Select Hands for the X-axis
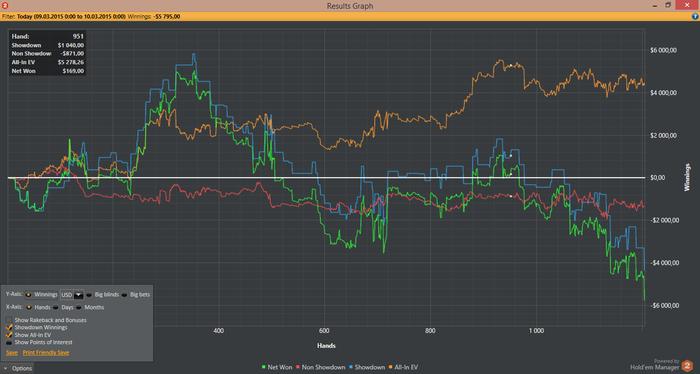The width and height of the screenshot is (700, 374). tap(29, 307)
